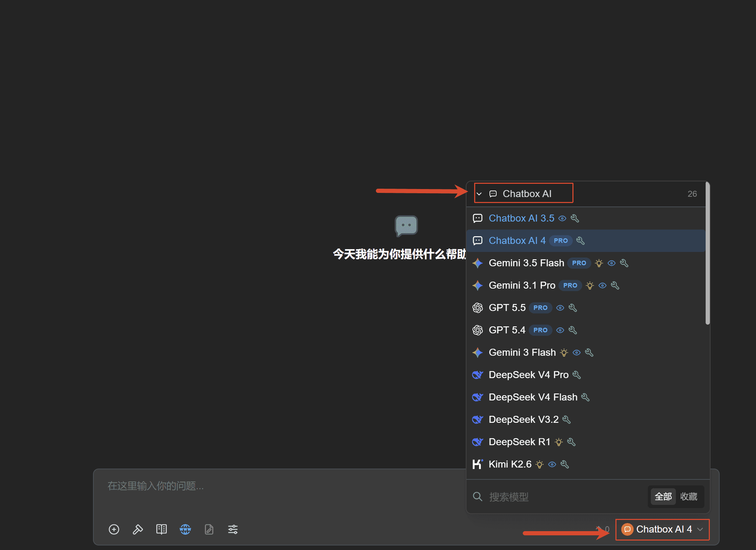Viewport: 756px width, 550px height.
Task: Open the Chatbox AI 4 model selector
Action: (662, 529)
